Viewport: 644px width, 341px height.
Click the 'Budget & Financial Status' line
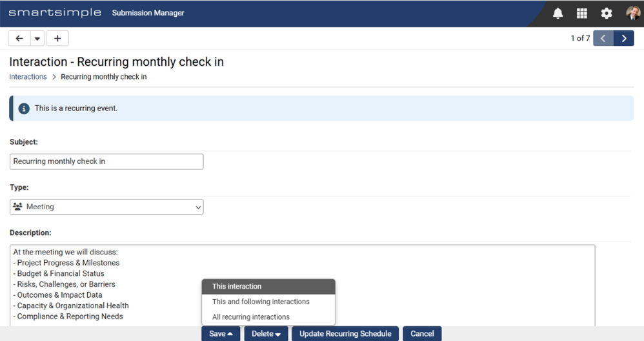click(59, 274)
